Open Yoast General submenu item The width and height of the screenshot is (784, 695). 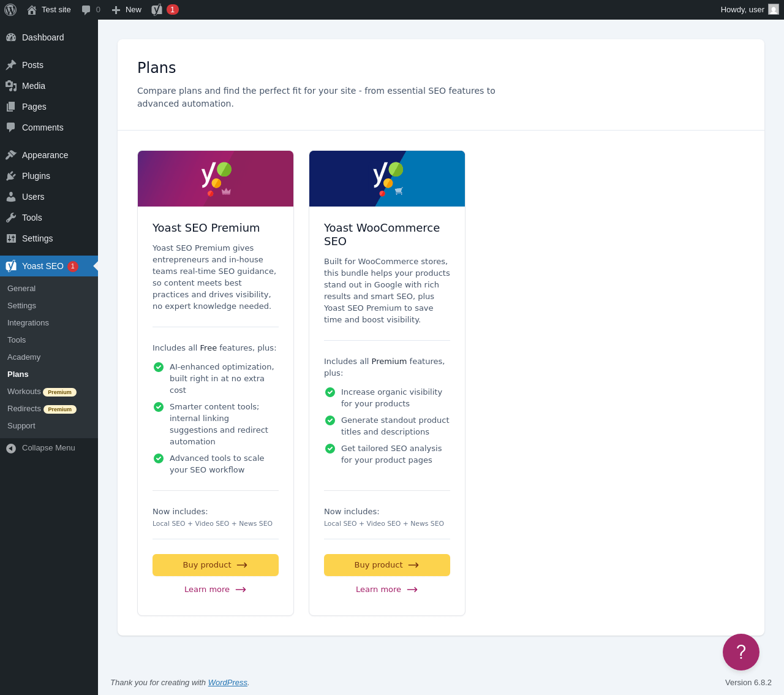click(49, 289)
